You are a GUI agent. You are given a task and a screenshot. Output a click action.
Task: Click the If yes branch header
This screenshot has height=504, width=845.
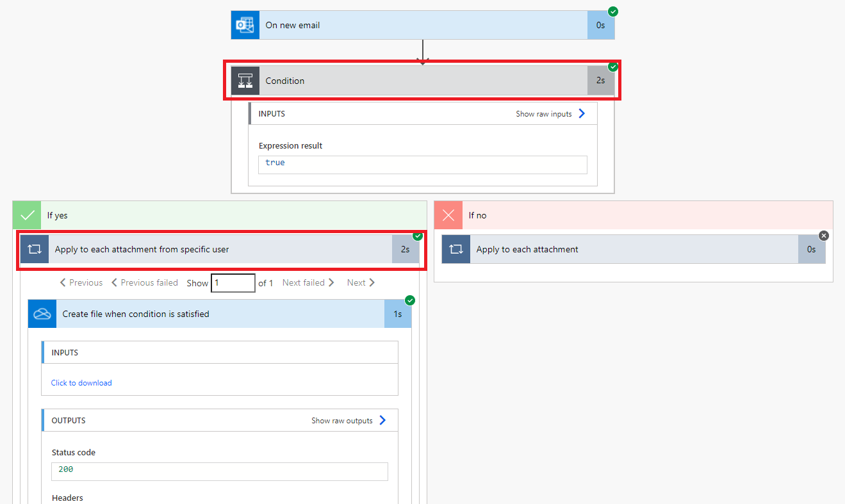tap(220, 215)
